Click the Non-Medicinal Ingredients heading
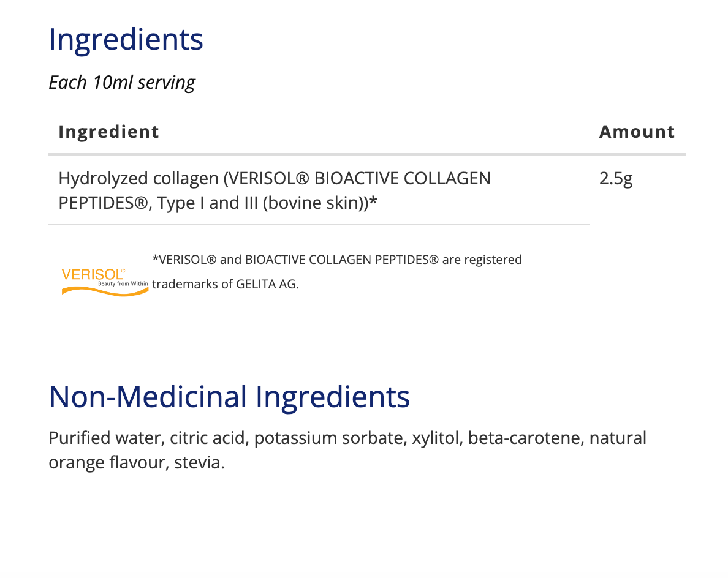 pyautogui.click(x=229, y=396)
